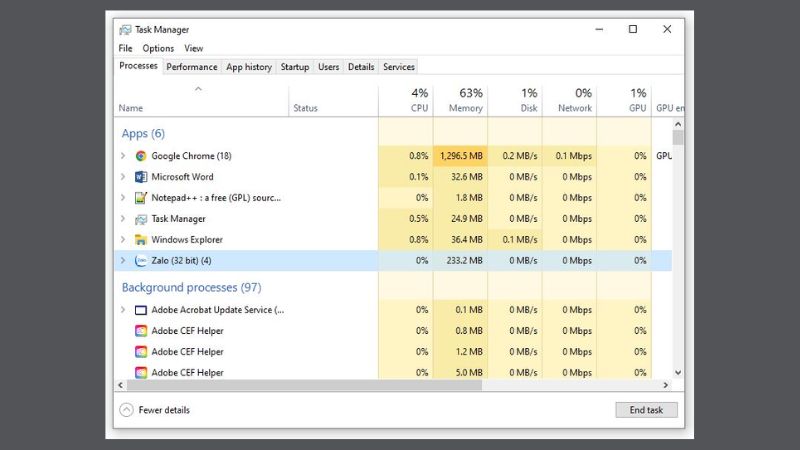
Task: Click the Task Manager icon in the process list
Action: [x=141, y=219]
